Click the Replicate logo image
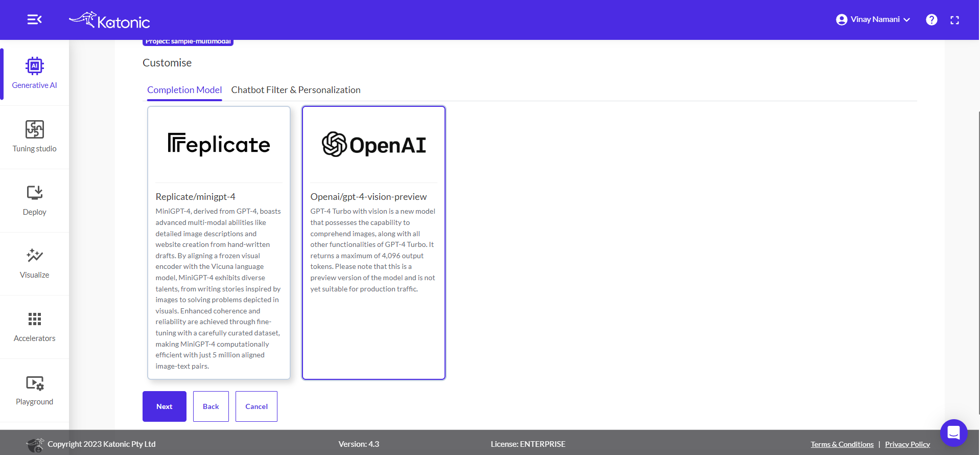The width and height of the screenshot is (980, 455). pyautogui.click(x=219, y=144)
